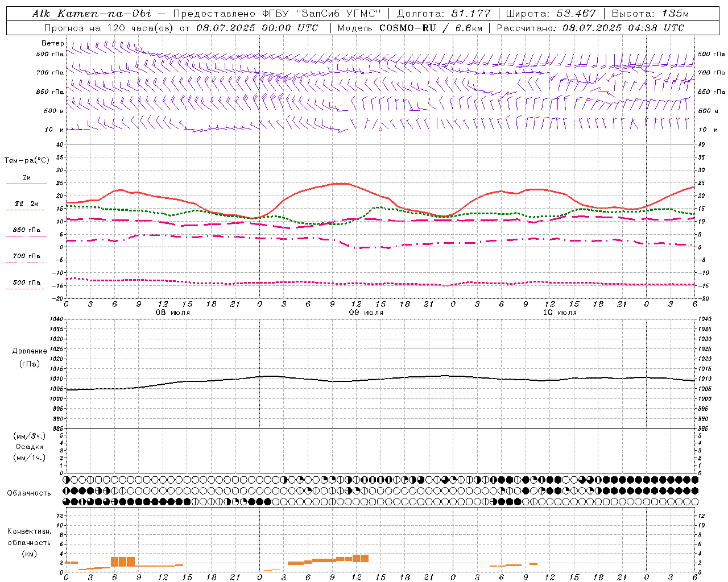
Task: Click the calculated time 08.07.2025 04:38 UTC
Action: 623,28
